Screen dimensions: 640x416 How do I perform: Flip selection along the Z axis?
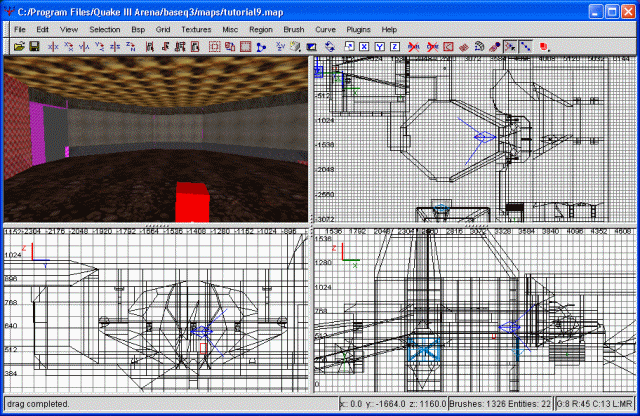click(x=115, y=47)
